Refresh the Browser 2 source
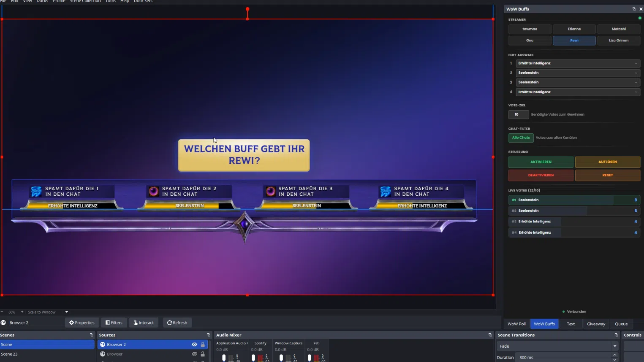This screenshot has height=362, width=644. point(177,323)
